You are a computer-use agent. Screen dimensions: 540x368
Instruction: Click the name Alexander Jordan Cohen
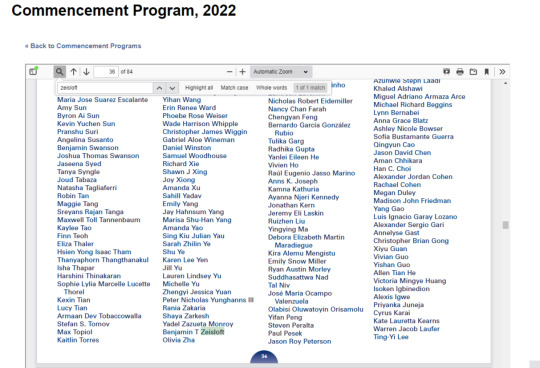click(413, 177)
